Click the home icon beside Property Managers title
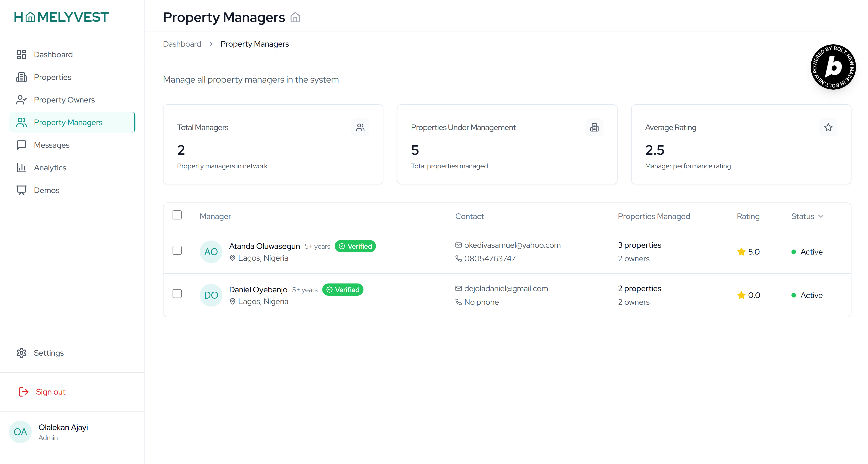868x464 pixels. (295, 17)
